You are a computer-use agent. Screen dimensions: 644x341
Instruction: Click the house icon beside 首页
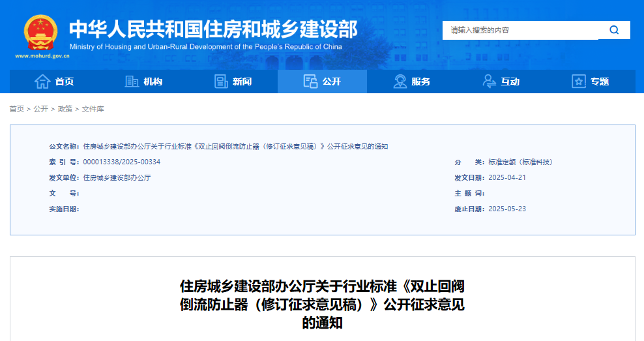click(42, 82)
